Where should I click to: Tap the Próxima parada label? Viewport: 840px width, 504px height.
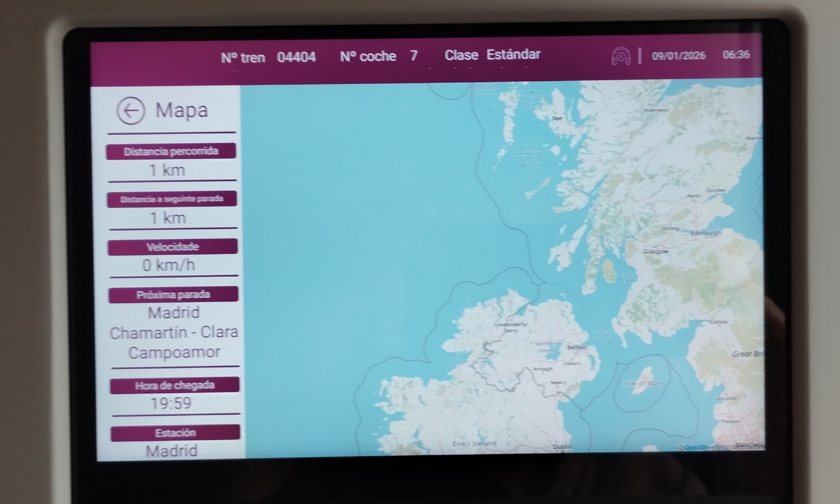pos(173,295)
